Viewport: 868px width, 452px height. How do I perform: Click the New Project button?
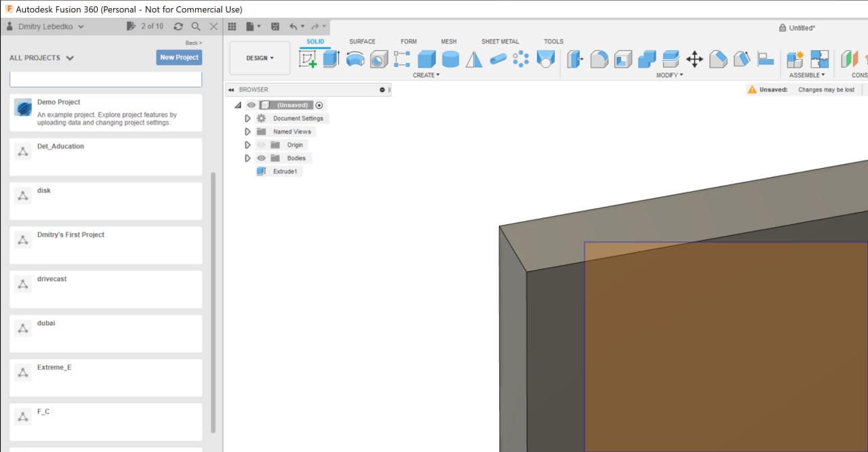[179, 58]
